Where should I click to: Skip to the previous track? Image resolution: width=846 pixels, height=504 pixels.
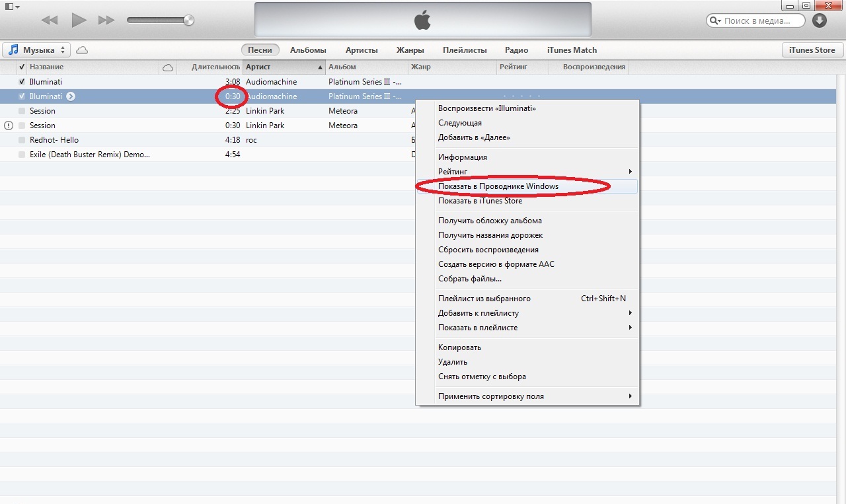tap(50, 20)
